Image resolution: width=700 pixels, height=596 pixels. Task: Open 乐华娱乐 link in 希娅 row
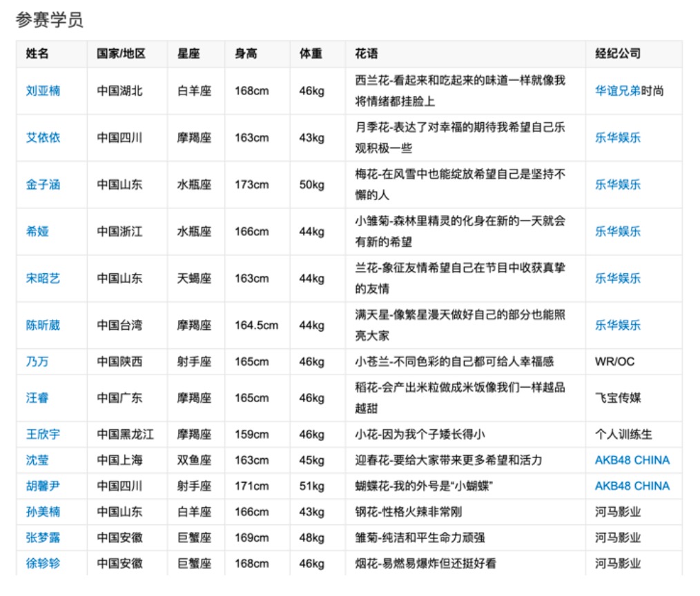click(618, 232)
